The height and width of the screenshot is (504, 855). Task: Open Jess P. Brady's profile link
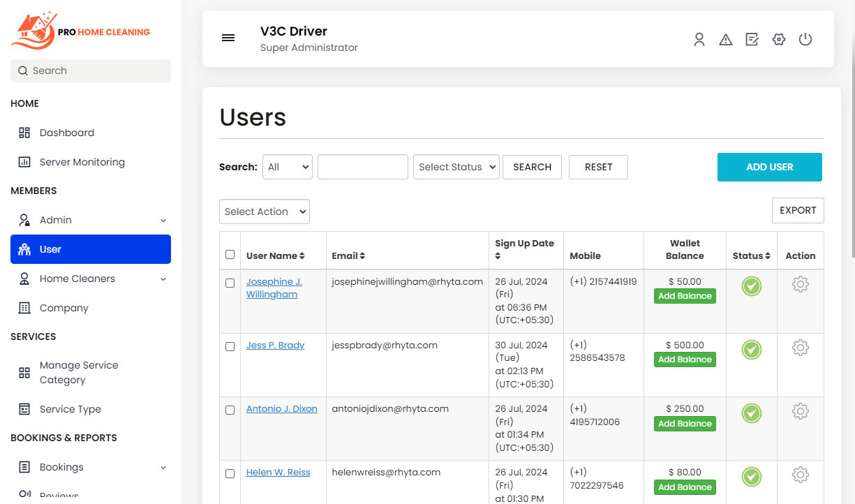[x=275, y=345]
